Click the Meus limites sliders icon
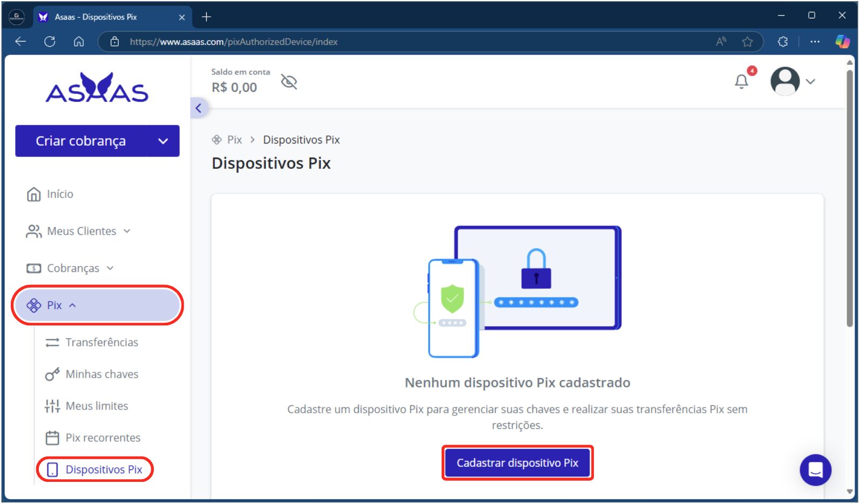The width and height of the screenshot is (860, 504). click(52, 406)
